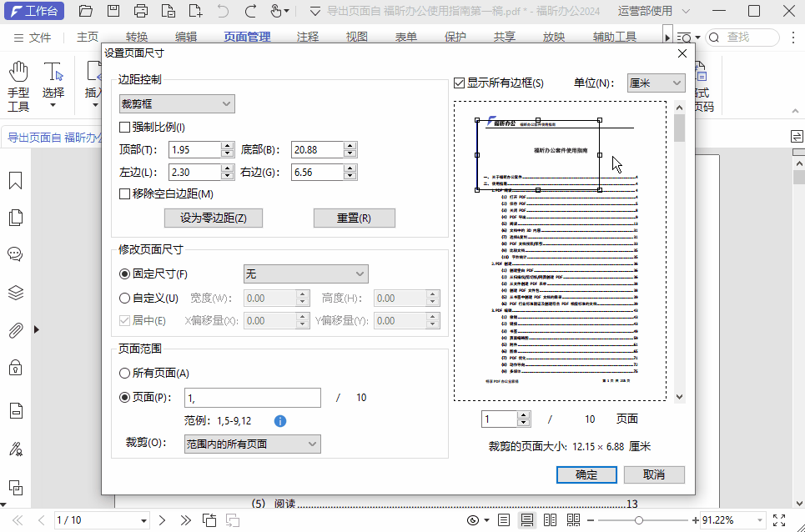805x532 pixels.
Task: Open the layers panel icon
Action: [x=14, y=294]
